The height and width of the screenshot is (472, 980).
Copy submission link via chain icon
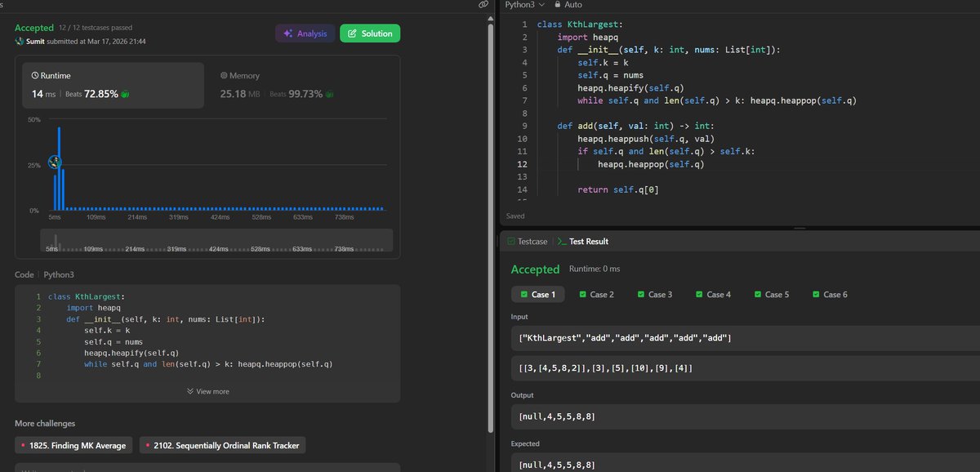point(483,5)
